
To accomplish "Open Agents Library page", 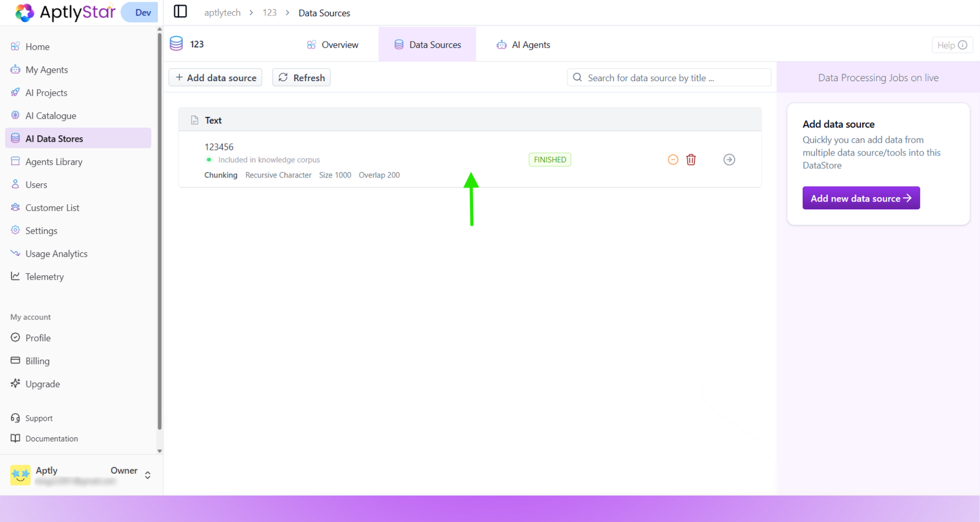I will point(78,162).
